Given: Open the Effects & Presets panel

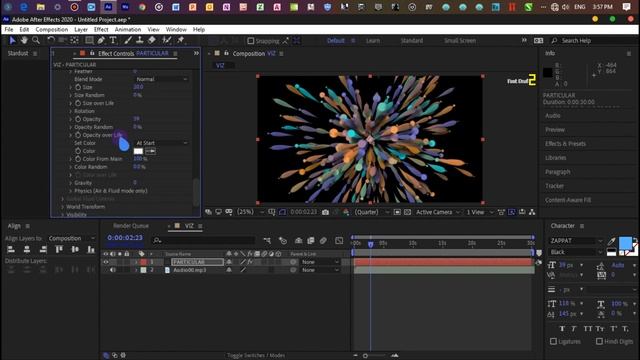Looking at the screenshot, I should (565, 144).
